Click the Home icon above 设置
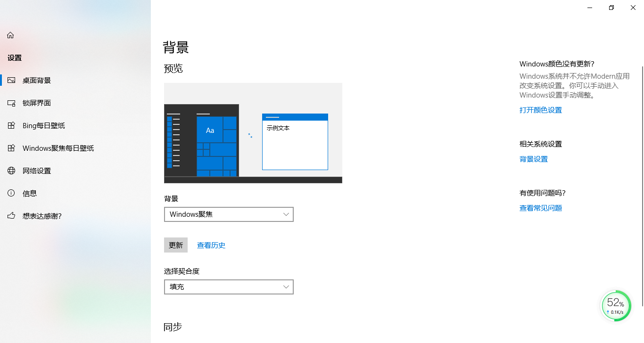 click(10, 35)
